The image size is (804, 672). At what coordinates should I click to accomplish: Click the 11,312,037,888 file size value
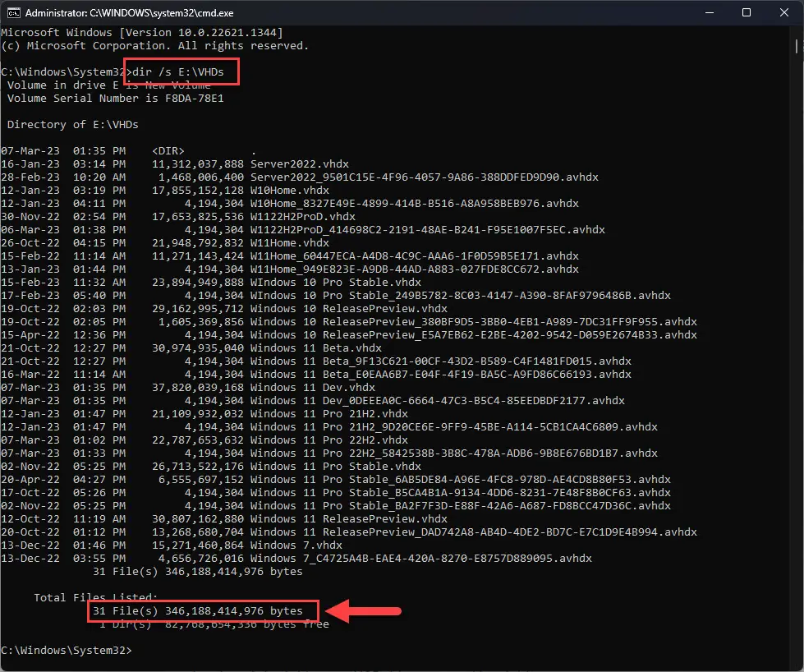coord(198,163)
